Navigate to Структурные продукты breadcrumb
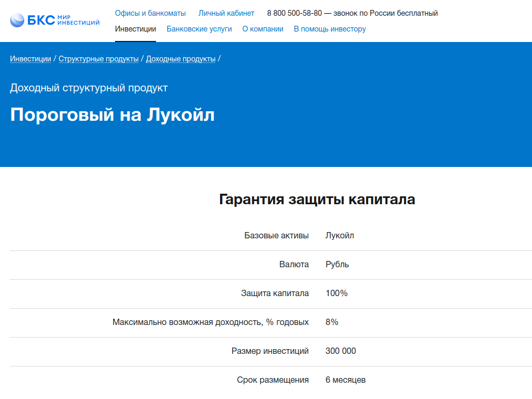Screen dimensions: 532x399 [98, 59]
